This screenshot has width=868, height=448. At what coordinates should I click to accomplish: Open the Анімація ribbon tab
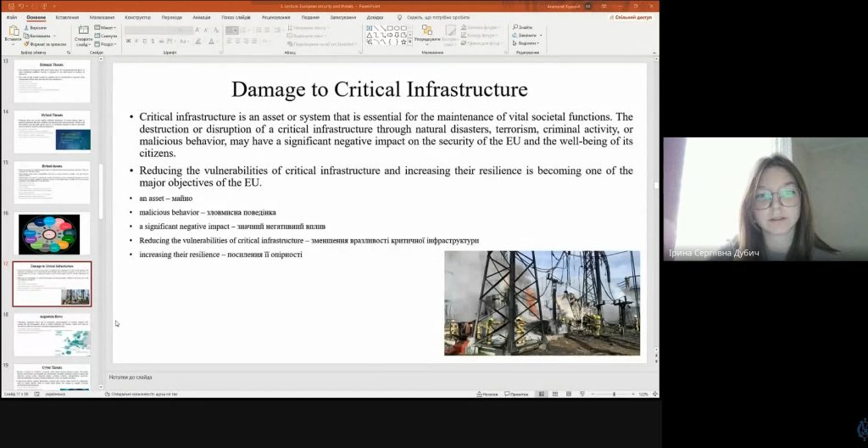[201, 17]
